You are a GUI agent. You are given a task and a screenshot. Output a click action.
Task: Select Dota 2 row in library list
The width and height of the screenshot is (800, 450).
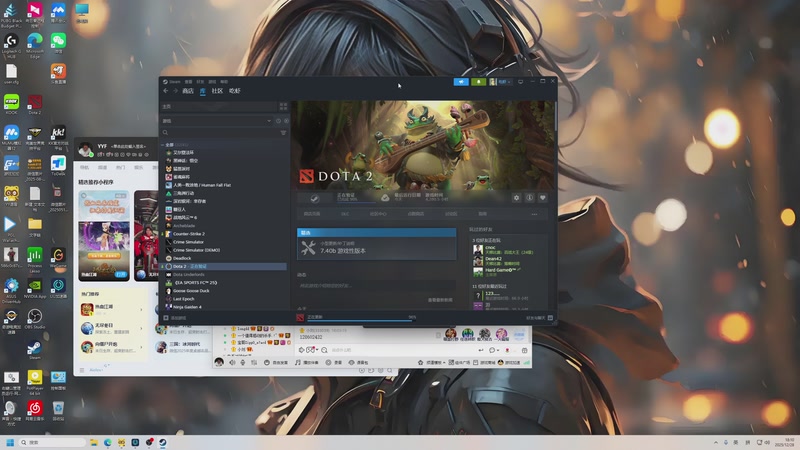click(x=225, y=266)
